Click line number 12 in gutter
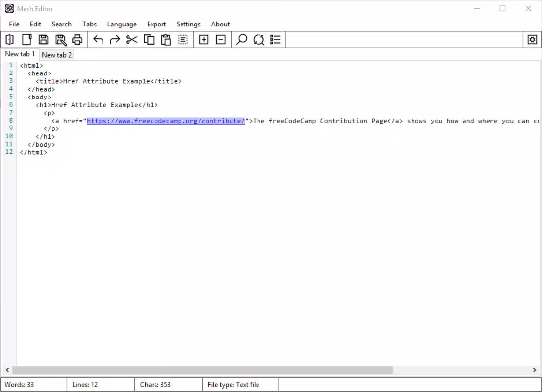Image resolution: width=542 pixels, height=392 pixels. point(9,152)
